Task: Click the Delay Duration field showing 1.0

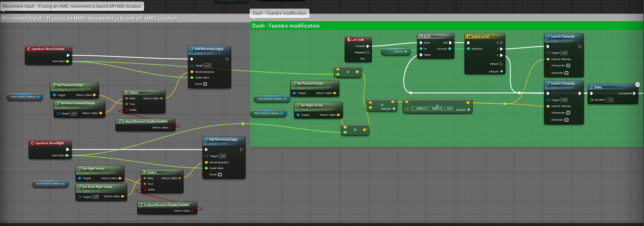Action: tap(610, 100)
